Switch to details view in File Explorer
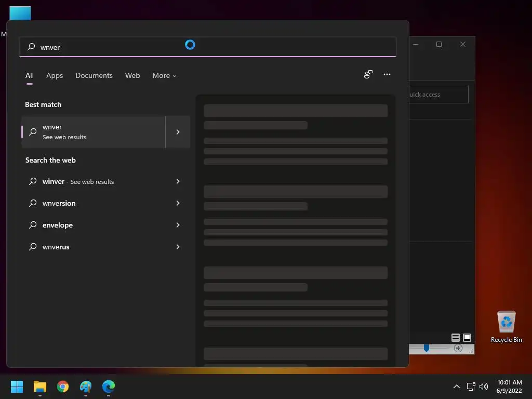Screen dimensions: 532x399 point(455,338)
